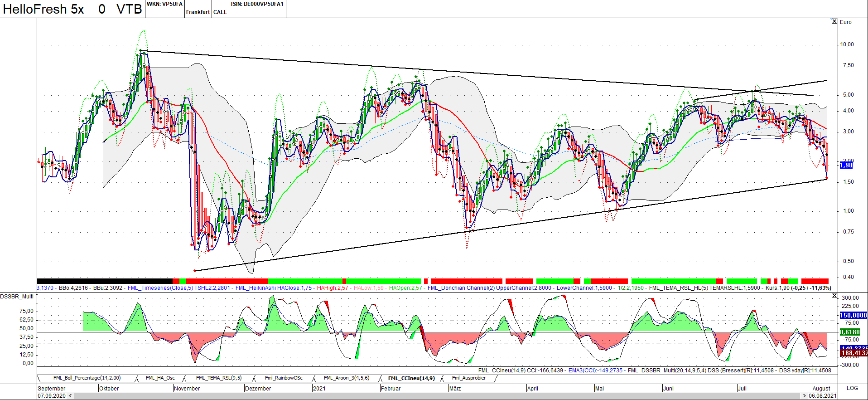Click the HAHigh:2,57 legend value
This screenshot has width=868, height=400.
[x=333, y=288]
